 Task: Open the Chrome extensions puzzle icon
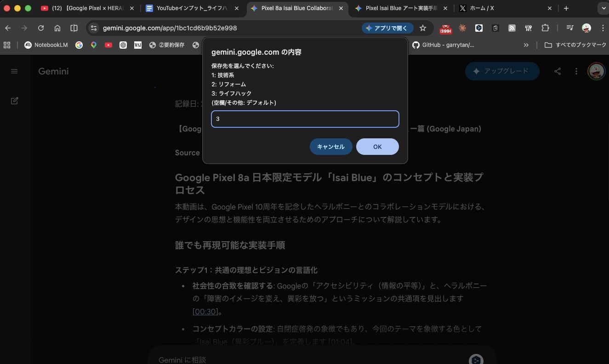(545, 28)
